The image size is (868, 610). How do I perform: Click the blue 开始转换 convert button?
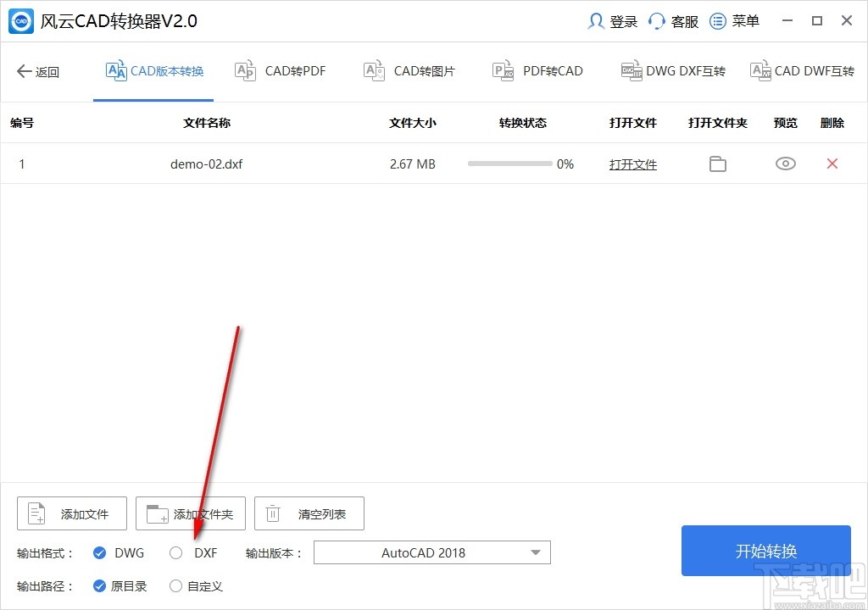point(765,551)
